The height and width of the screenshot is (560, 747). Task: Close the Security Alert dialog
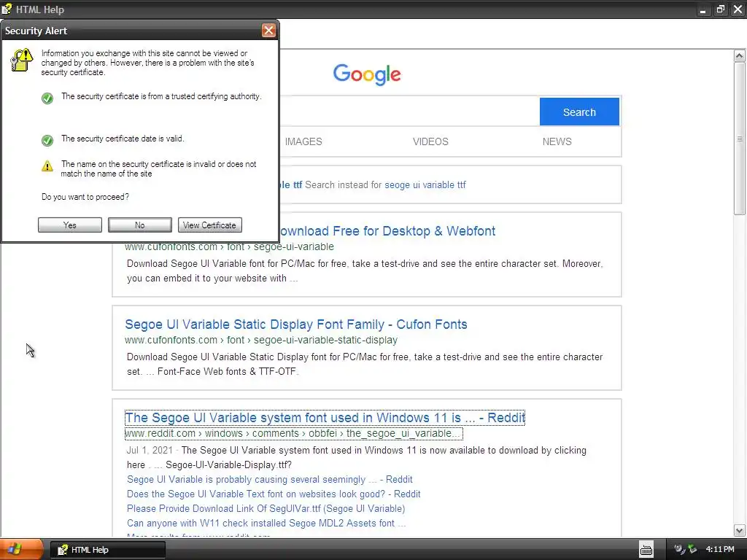268,31
